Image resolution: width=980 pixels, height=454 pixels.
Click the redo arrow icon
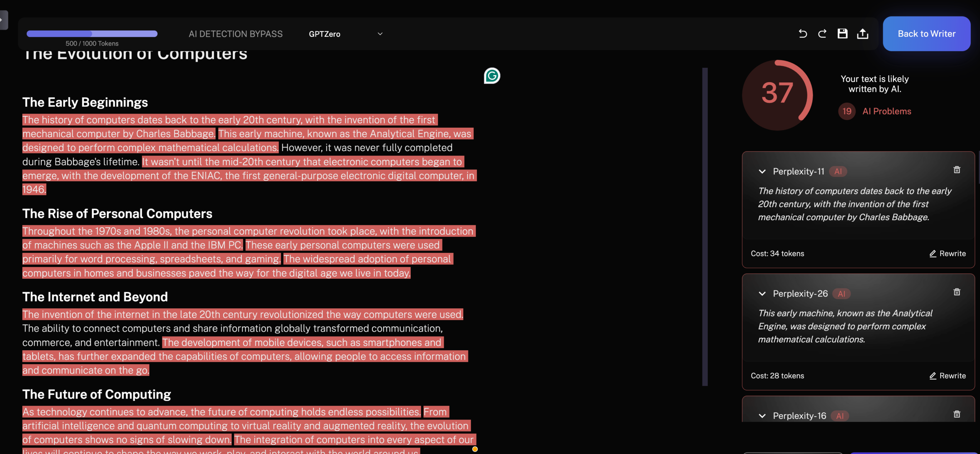click(x=822, y=34)
